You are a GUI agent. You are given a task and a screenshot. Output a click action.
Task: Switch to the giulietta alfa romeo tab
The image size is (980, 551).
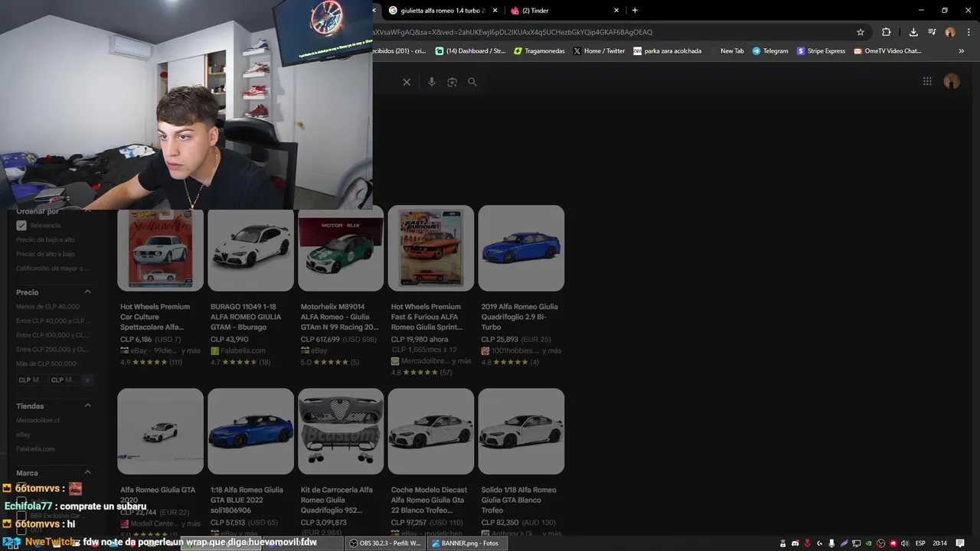pos(443,11)
